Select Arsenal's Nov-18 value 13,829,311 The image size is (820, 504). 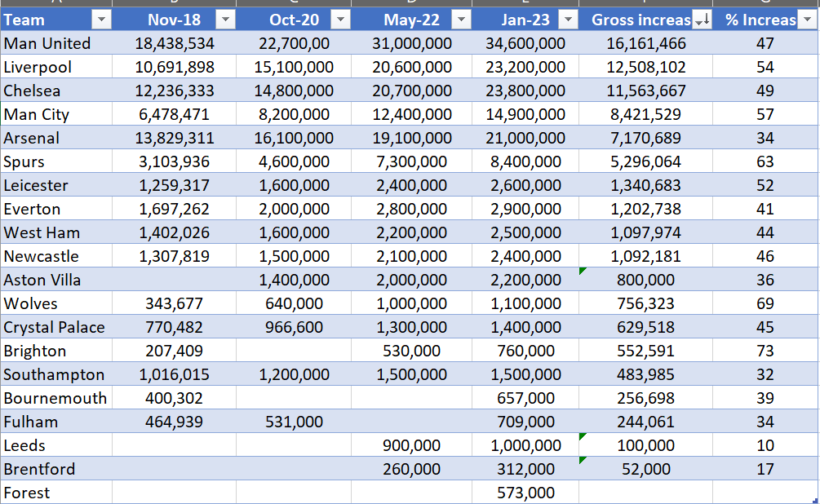coord(174,138)
